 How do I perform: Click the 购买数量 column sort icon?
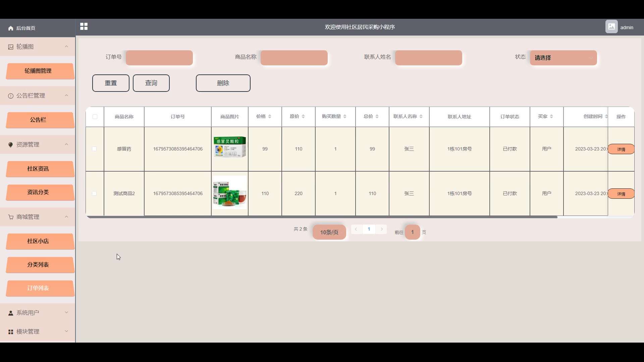[x=345, y=116]
